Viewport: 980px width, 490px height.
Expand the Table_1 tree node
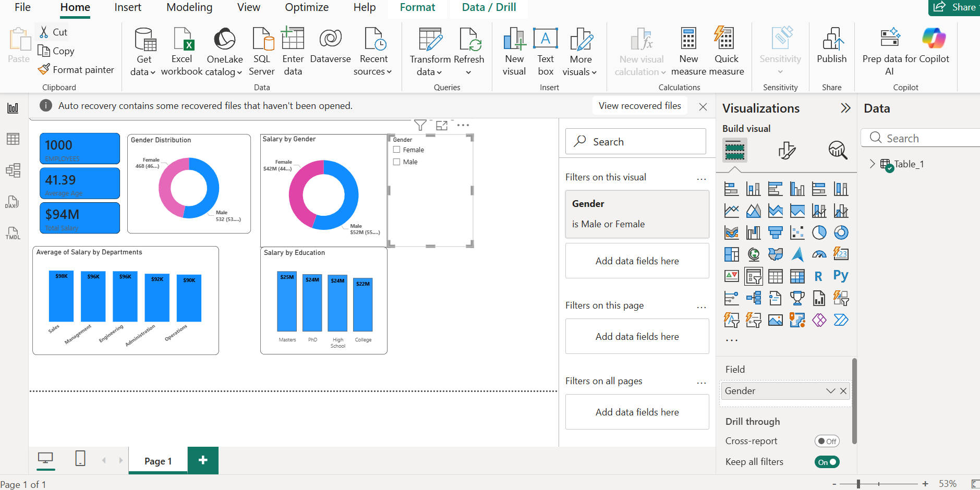tap(872, 164)
